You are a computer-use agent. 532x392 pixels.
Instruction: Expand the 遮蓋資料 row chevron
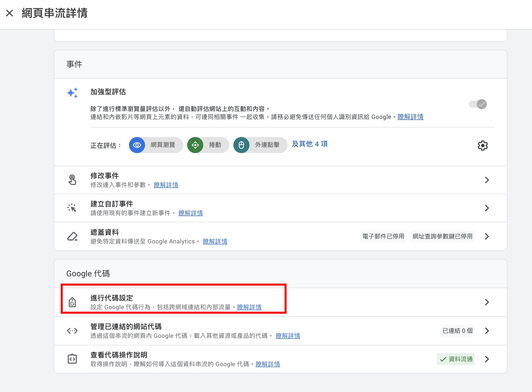[487, 236]
